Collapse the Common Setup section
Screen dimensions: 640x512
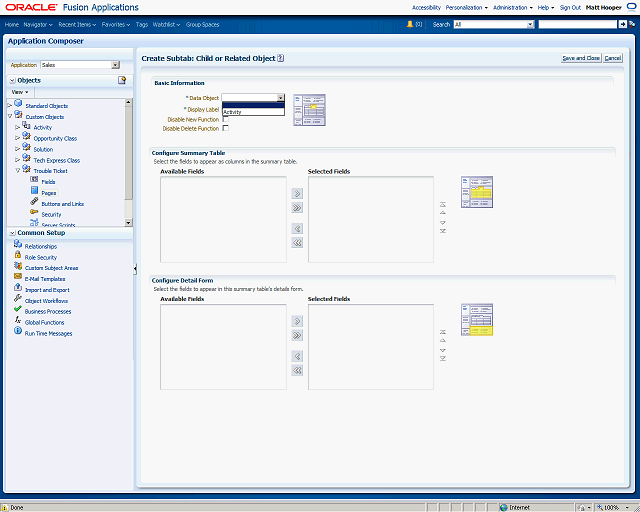point(12,233)
